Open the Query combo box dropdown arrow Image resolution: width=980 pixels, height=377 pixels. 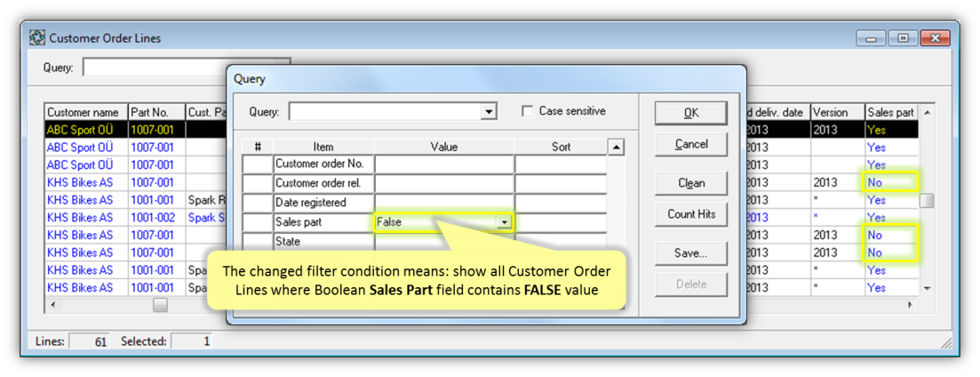pos(488,112)
